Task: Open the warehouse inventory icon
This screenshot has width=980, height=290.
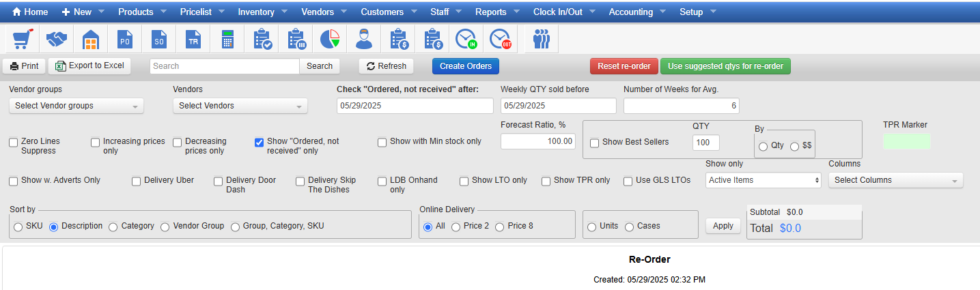Action: pos(90,40)
